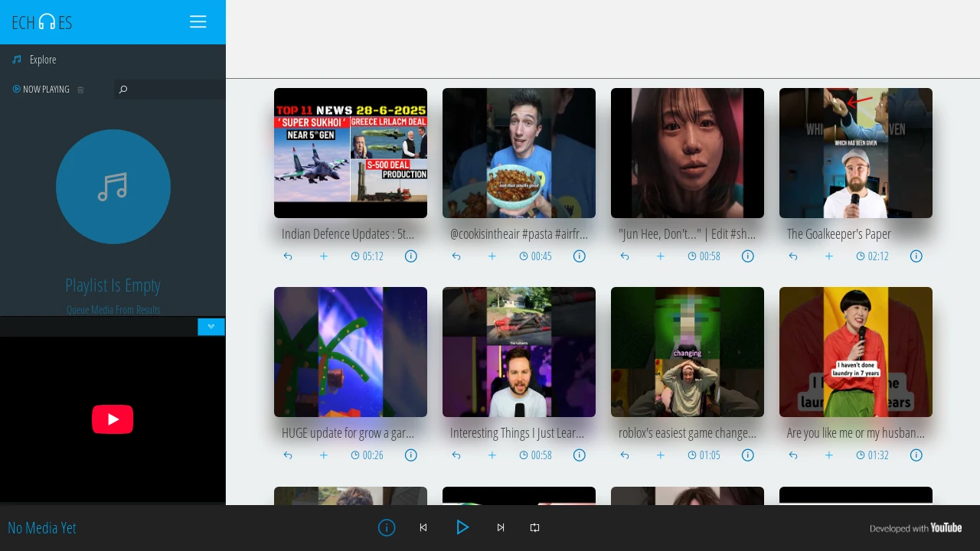This screenshot has width=980, height=551.
Task: Skip to next track
Action: [501, 527]
